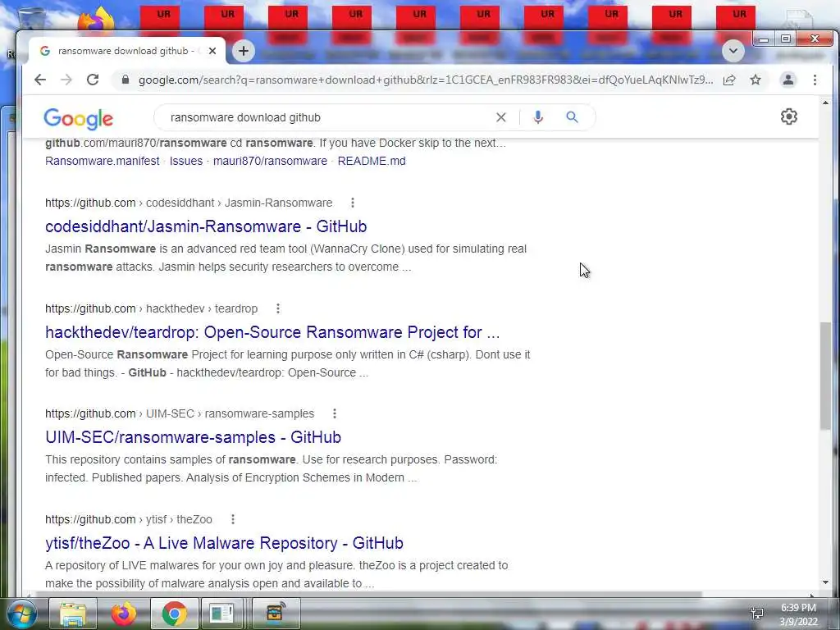Click URL text github.com › hackthedev › teardrop
The image size is (840, 630).
151,308
